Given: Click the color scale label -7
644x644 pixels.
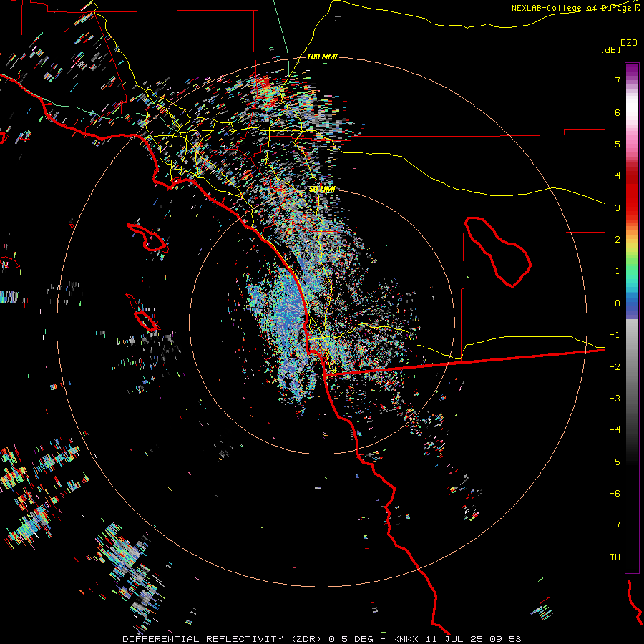Looking at the screenshot, I should click(x=615, y=525).
